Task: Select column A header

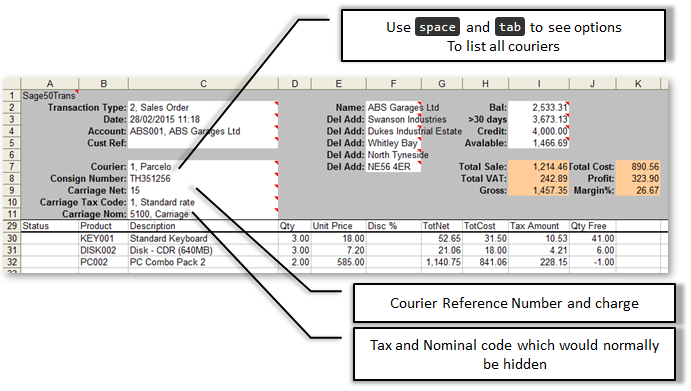Action: point(50,84)
